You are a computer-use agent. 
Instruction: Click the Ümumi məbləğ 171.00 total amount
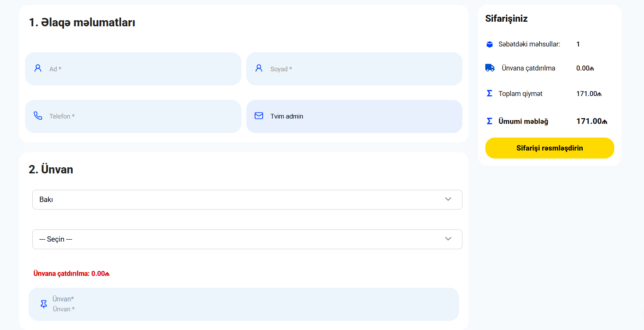click(591, 121)
